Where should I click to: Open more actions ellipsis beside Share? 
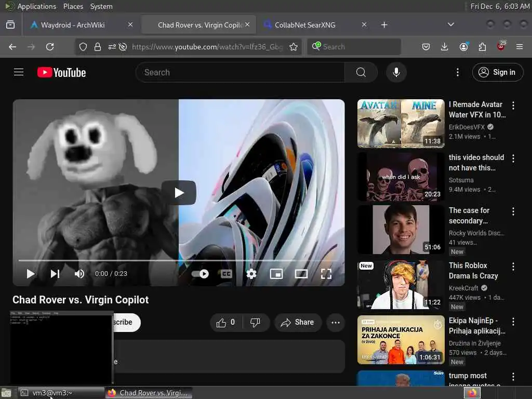click(x=336, y=323)
